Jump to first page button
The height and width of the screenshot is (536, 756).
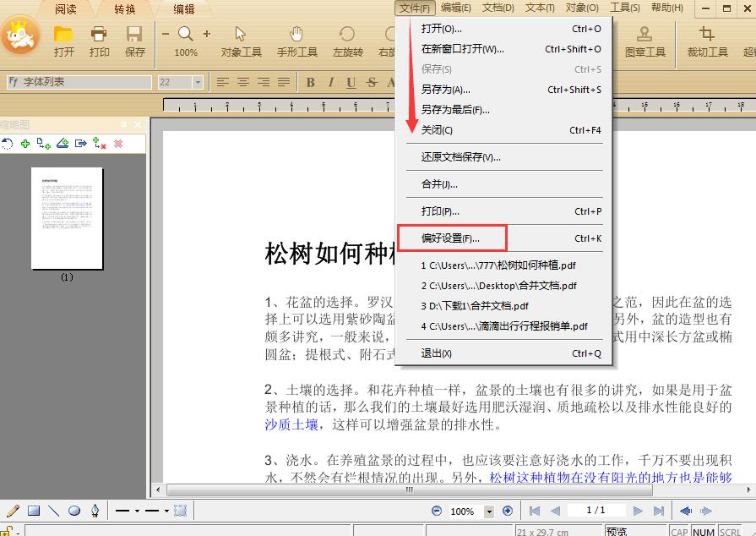[534, 511]
